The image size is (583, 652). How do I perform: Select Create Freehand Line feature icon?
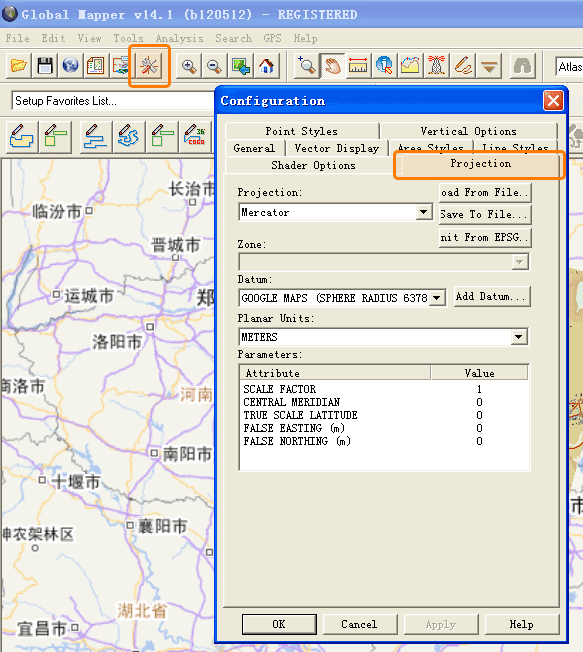pyautogui.click(x=128, y=136)
